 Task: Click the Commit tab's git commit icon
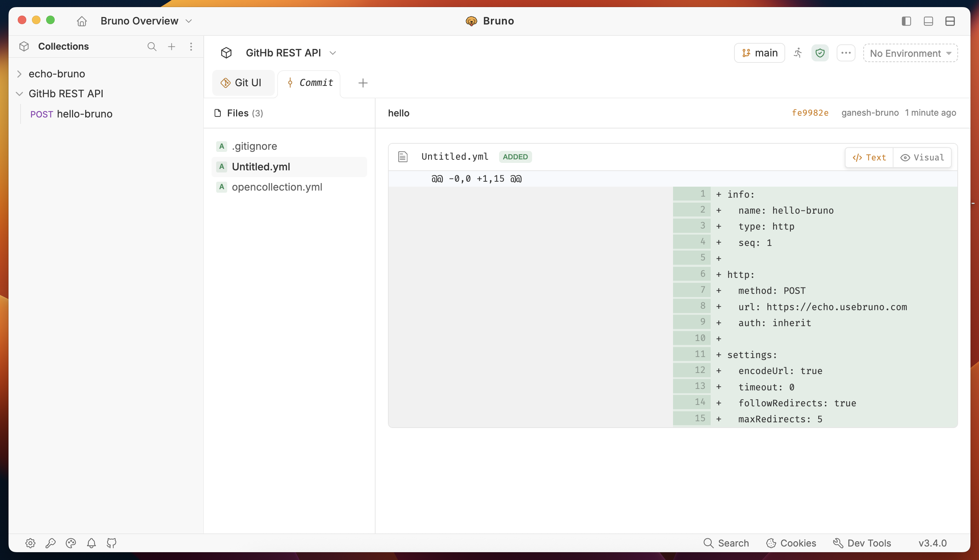[290, 83]
